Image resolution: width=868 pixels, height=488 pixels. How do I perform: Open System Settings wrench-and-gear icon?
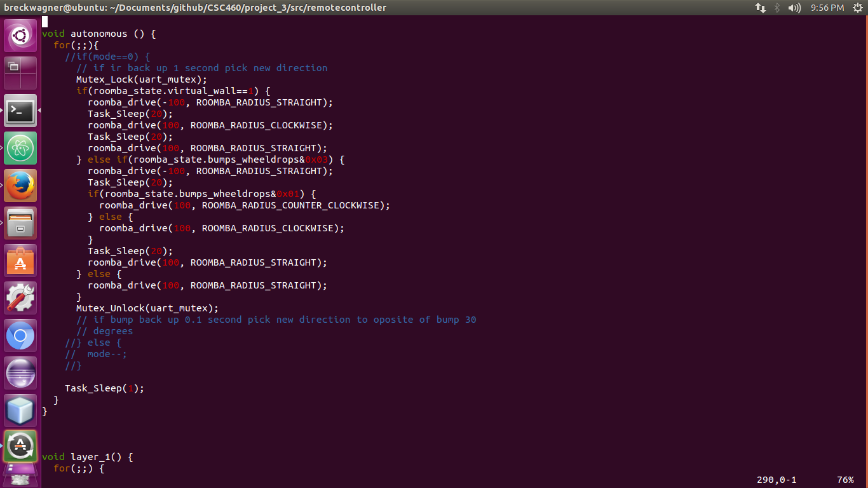[x=21, y=298]
